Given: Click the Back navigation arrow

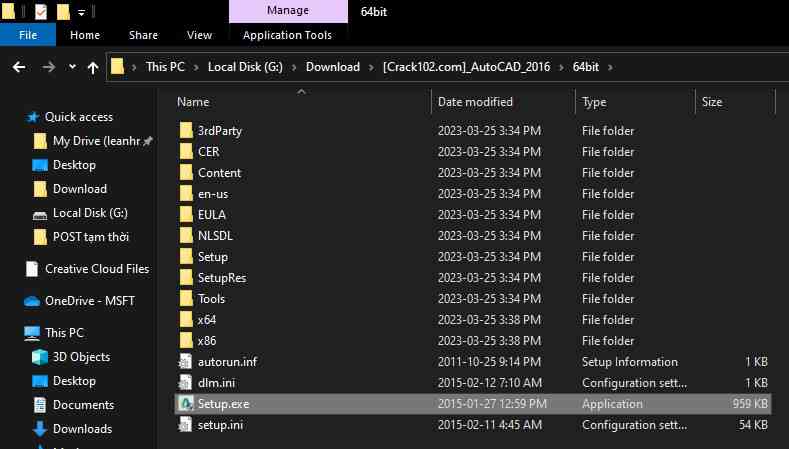Looking at the screenshot, I should tap(19, 67).
